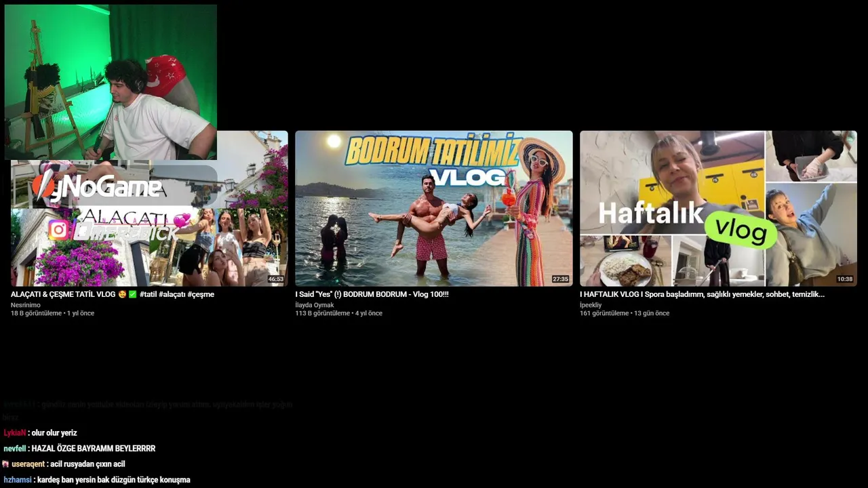Open the Nesrinimo channel name
868x488 pixels.
pos(26,305)
